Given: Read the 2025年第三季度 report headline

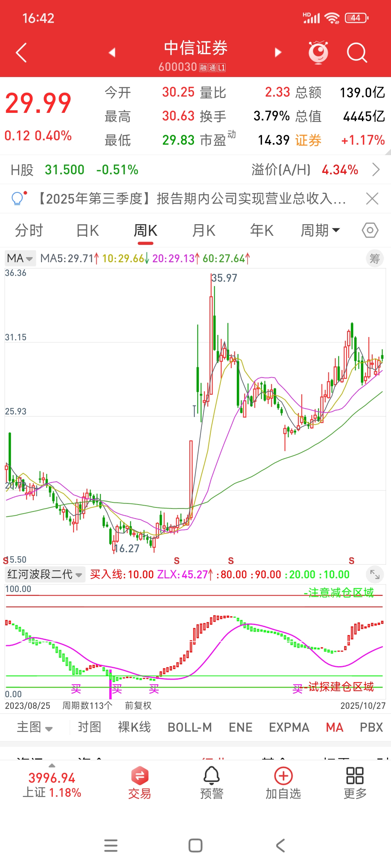Looking at the screenshot, I should click(x=191, y=199).
